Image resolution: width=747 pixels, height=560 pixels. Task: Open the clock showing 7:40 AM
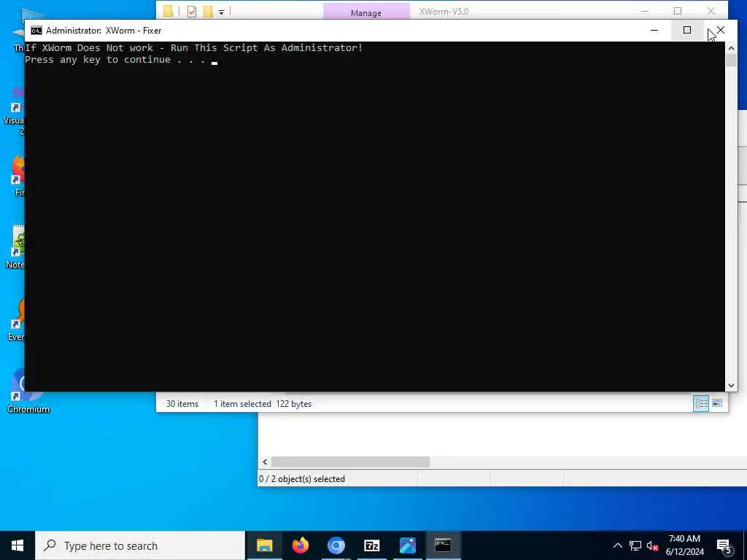[684, 545]
